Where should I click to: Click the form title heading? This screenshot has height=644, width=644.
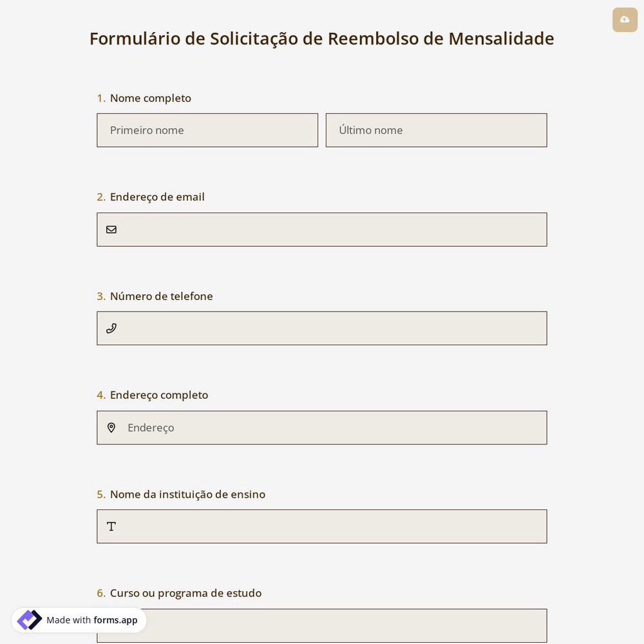(x=321, y=38)
